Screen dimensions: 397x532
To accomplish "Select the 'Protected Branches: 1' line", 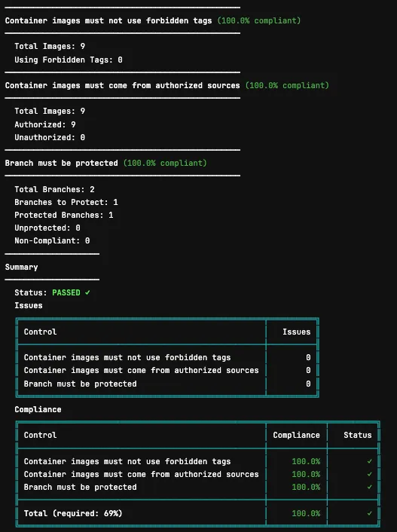I will click(64, 215).
